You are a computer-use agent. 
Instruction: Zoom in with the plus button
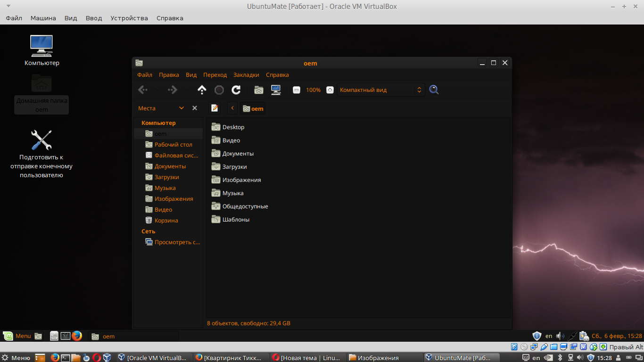[x=330, y=90]
